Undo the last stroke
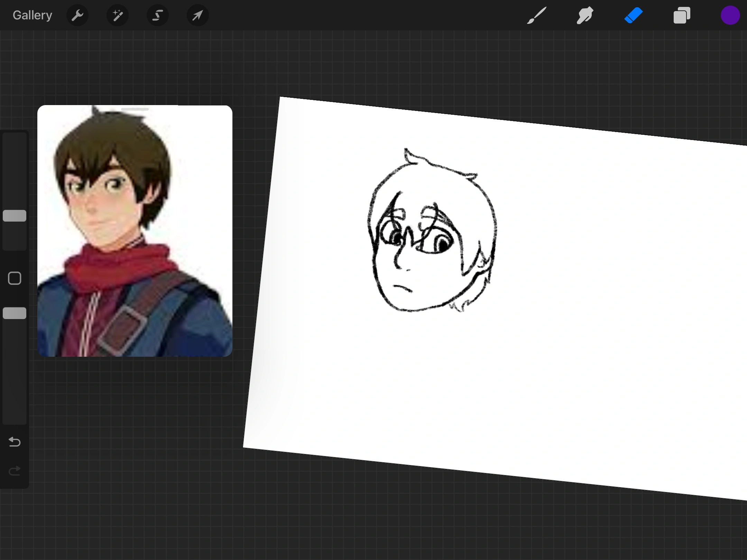 14,442
